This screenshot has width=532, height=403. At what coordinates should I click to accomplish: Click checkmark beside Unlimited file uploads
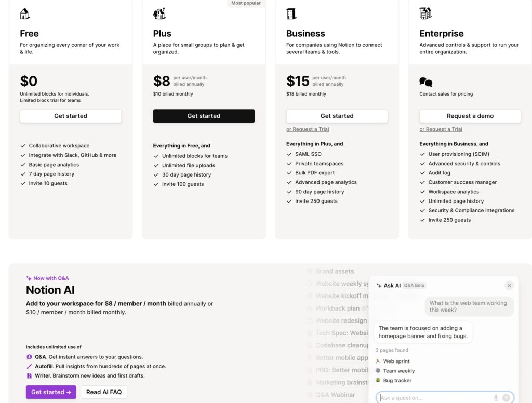(x=156, y=166)
